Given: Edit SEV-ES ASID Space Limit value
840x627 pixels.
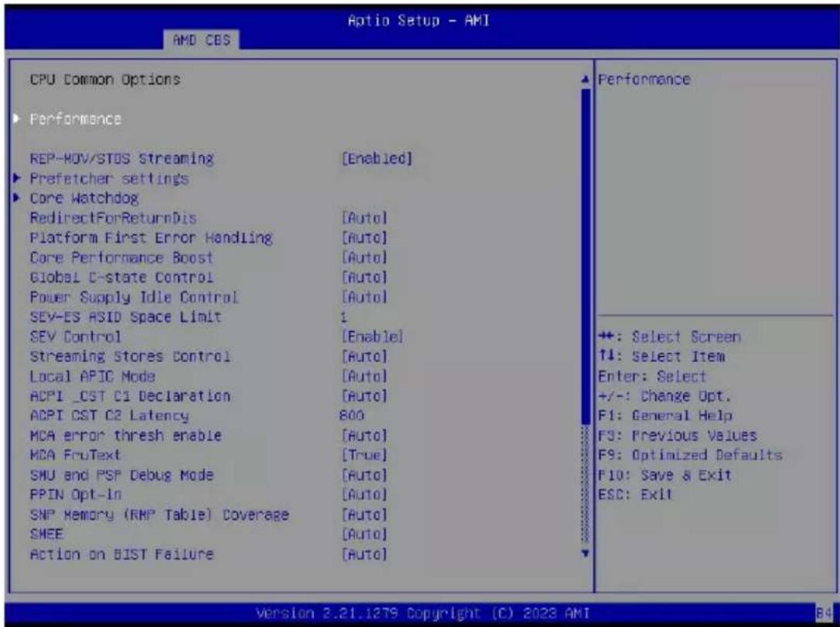Looking at the screenshot, I should [343, 317].
